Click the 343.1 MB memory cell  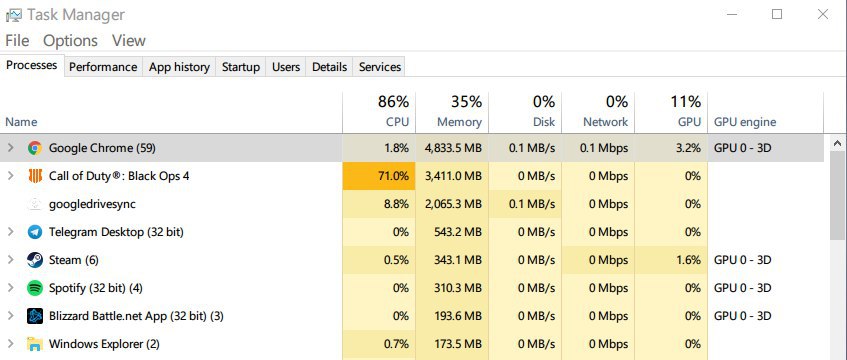[452, 260]
